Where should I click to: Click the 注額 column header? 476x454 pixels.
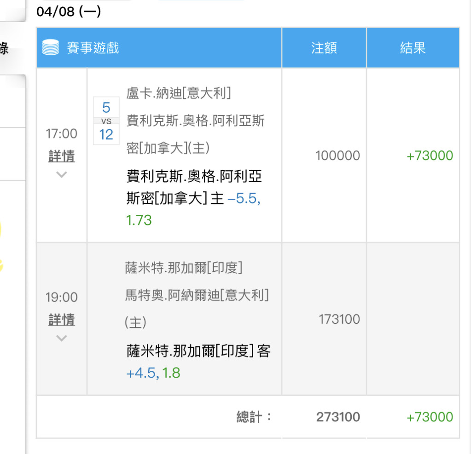click(x=324, y=48)
